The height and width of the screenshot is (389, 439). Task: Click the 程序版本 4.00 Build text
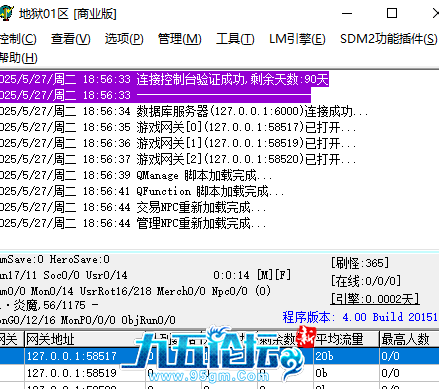click(360, 317)
